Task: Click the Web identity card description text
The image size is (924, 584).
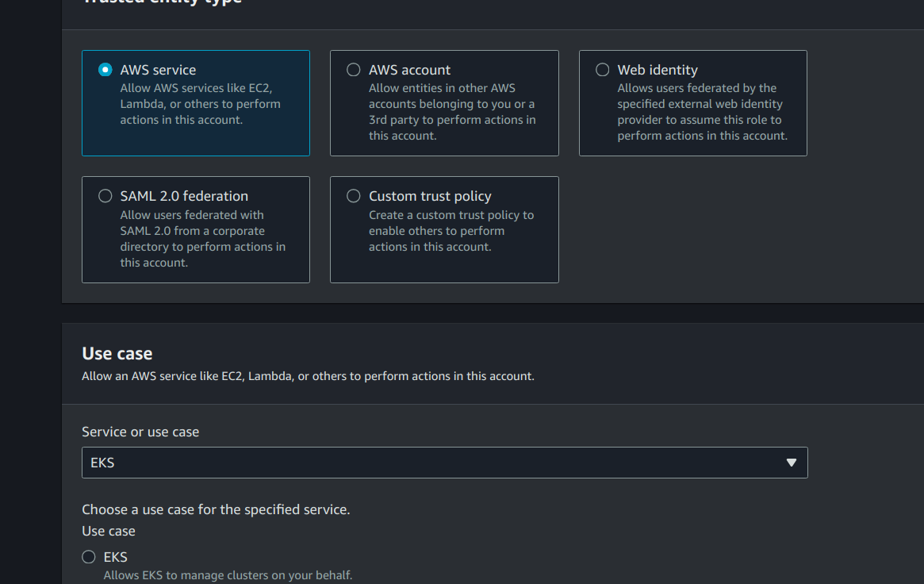Action: click(x=703, y=112)
